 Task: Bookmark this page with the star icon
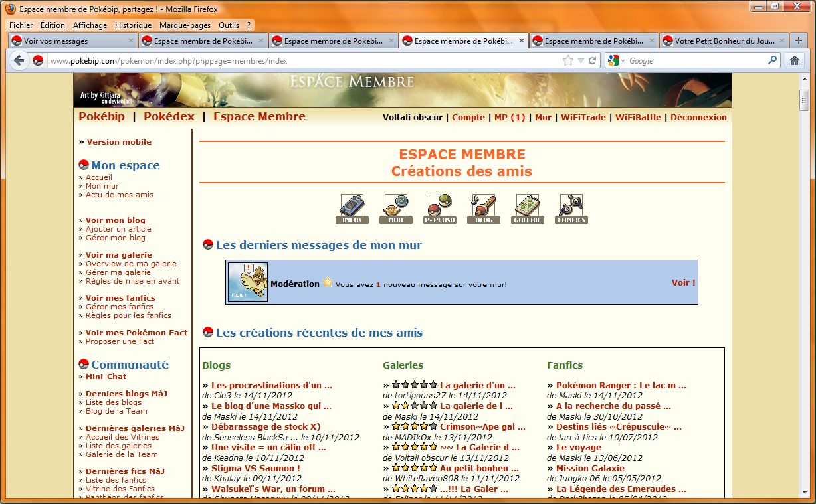coord(567,60)
